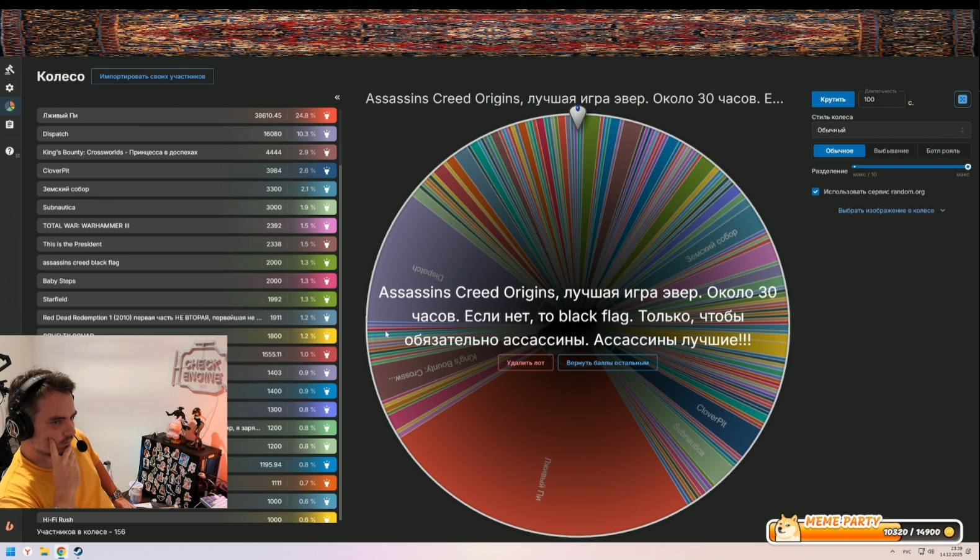Open the Стиль колеса dropdown
Viewport: 980px width, 560px height.
pyautogui.click(x=891, y=130)
